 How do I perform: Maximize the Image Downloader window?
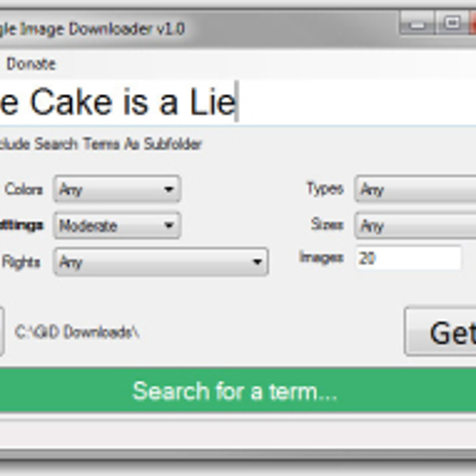(x=452, y=23)
